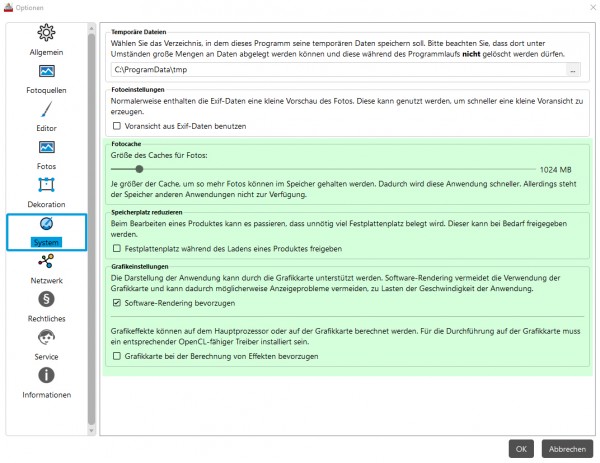Viewport: 600px width, 463px height.
Task: Select the Fotos sidebar icon
Action: point(46,147)
